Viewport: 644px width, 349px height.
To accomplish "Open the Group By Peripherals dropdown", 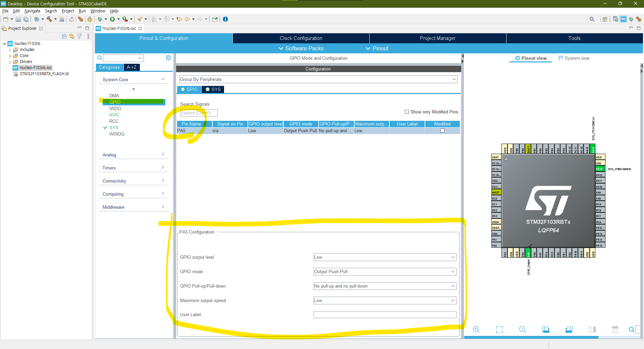I will point(318,79).
